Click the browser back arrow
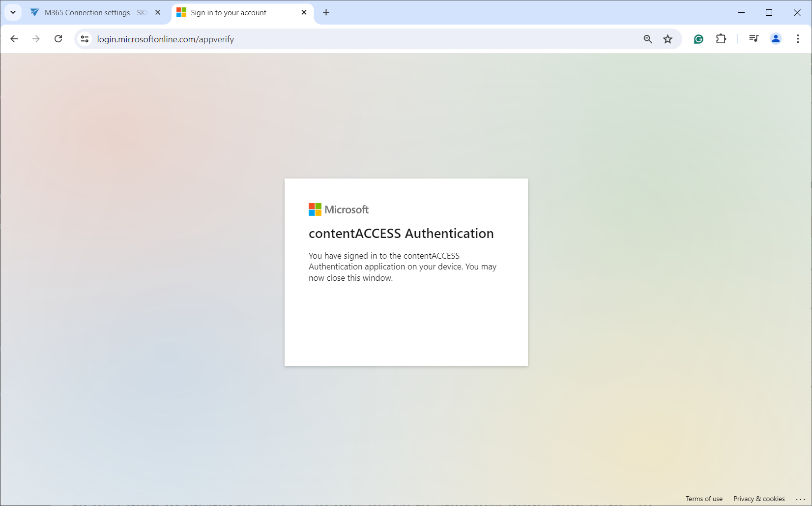This screenshot has width=812, height=506. (14, 39)
